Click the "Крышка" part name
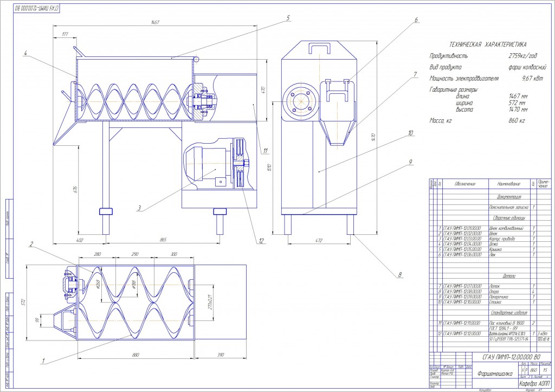The width and height of the screenshot is (555, 392). coord(495,249)
